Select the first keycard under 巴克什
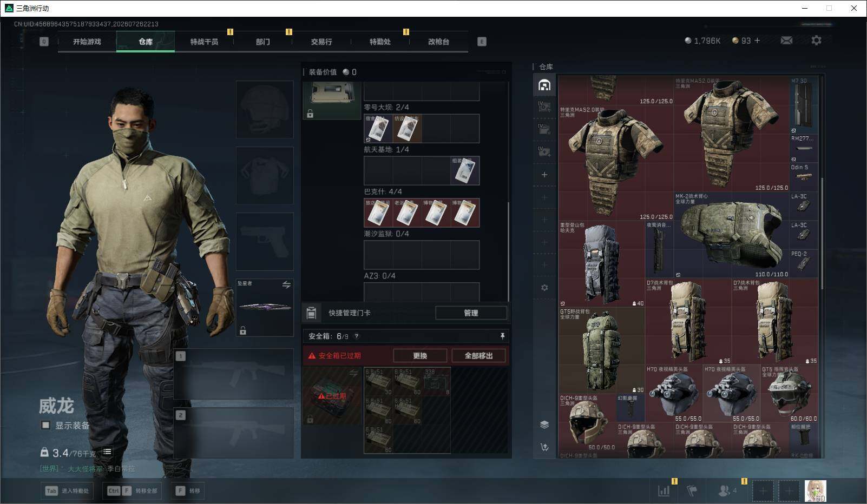867x504 pixels. [x=378, y=213]
